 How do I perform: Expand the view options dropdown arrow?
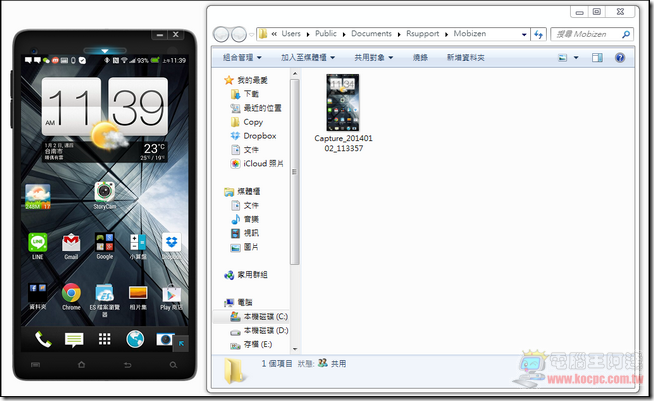coord(576,58)
